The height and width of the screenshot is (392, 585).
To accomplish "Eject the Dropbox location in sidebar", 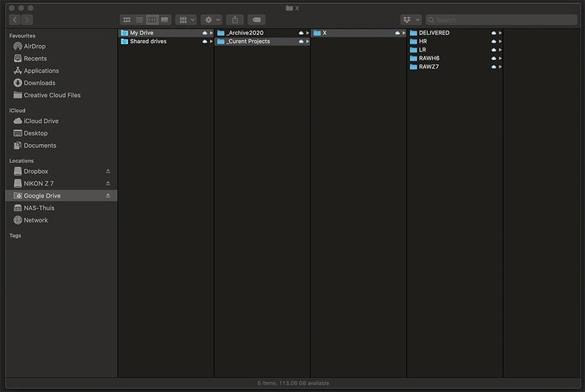I will pos(108,171).
